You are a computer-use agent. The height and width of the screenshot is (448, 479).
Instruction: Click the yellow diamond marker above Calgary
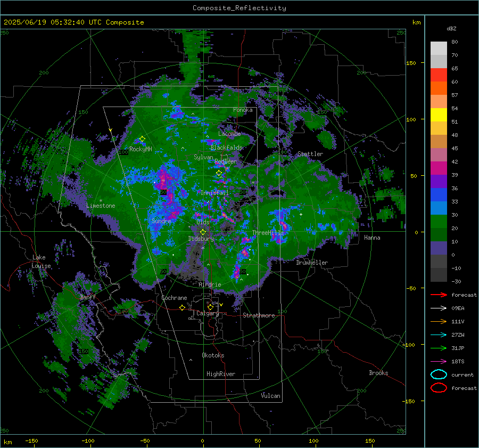tap(210, 307)
